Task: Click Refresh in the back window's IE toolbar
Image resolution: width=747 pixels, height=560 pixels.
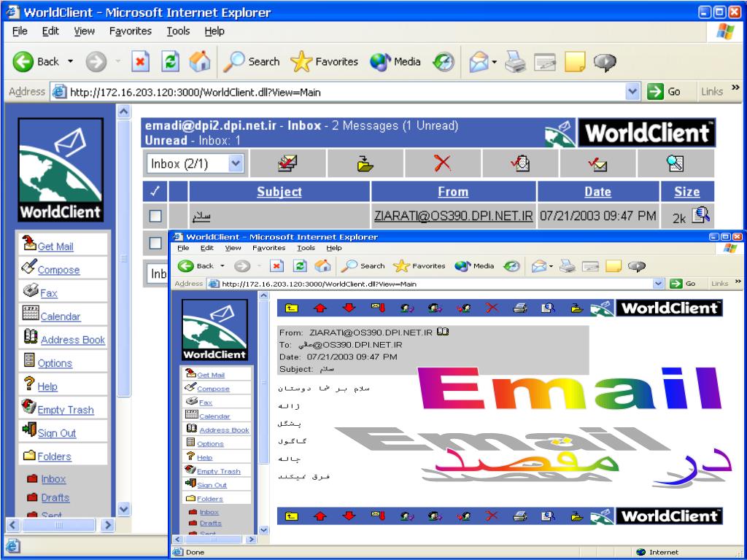Action: (170, 61)
